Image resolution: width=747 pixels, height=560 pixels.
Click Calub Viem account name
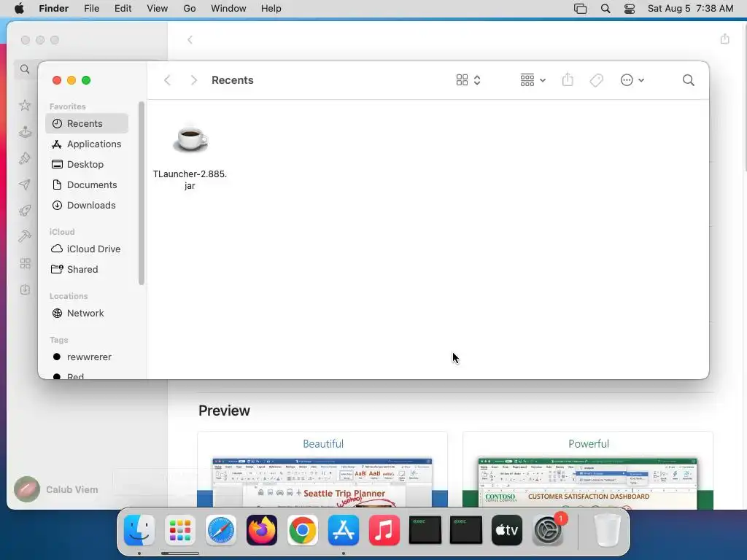(72, 489)
